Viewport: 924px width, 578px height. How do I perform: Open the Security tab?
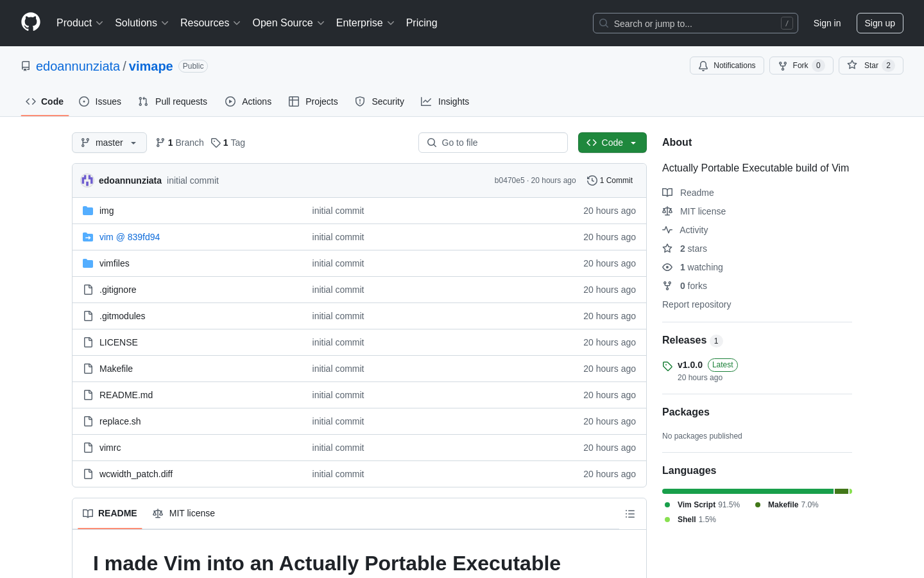[380, 101]
